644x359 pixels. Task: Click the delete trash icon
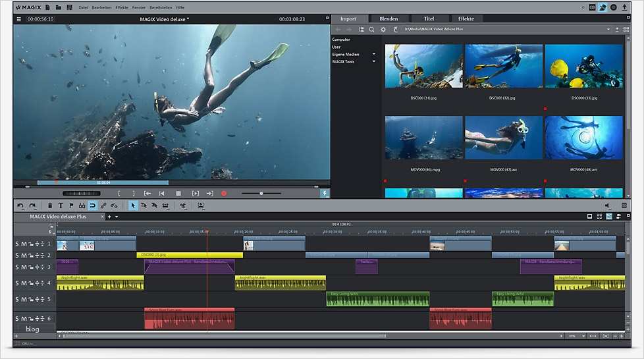click(50, 206)
